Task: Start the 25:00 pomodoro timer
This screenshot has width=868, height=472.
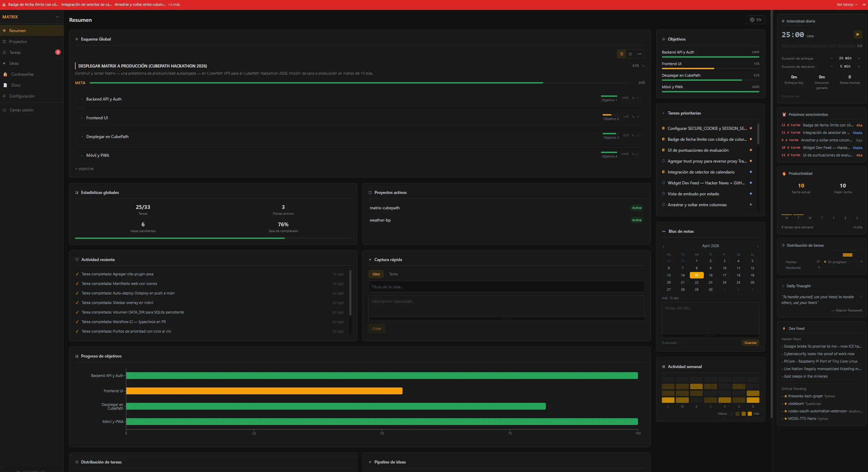Action: [858, 34]
